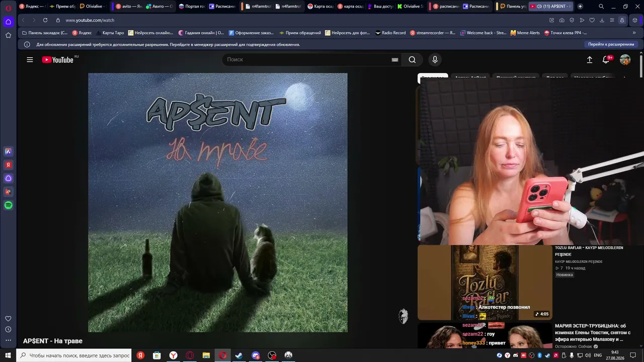Open bookmarks star in Opera sidebar
Image resolution: width=644 pixels, height=362 pixels.
[8, 35]
